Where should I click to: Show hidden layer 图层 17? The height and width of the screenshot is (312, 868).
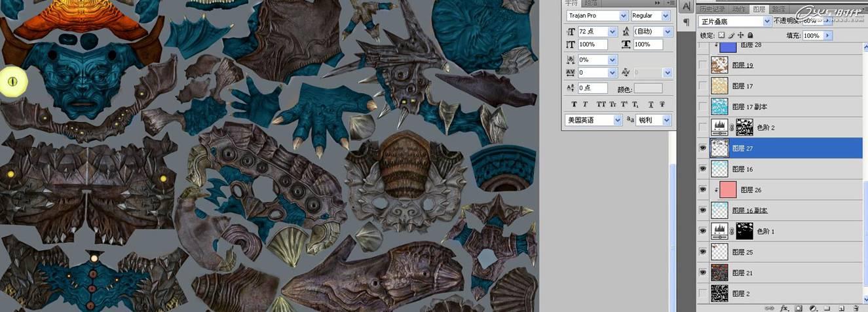click(x=703, y=87)
